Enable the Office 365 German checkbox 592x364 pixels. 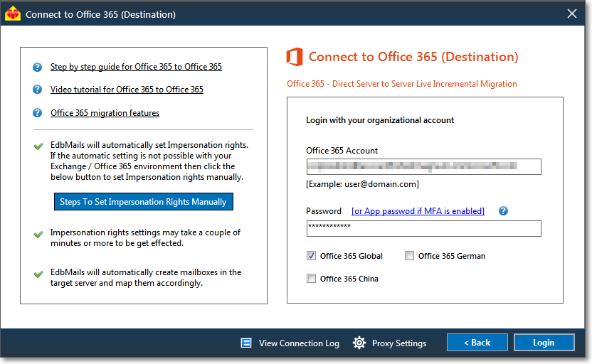409,256
